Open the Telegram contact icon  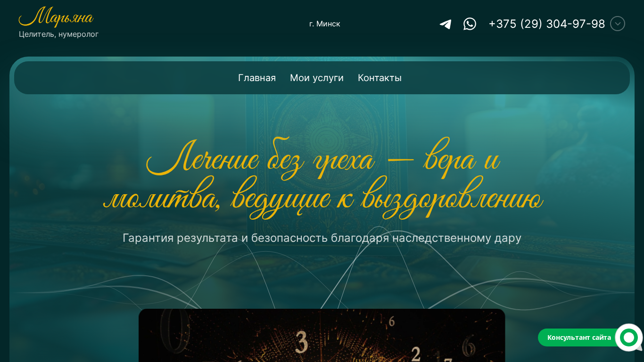446,24
